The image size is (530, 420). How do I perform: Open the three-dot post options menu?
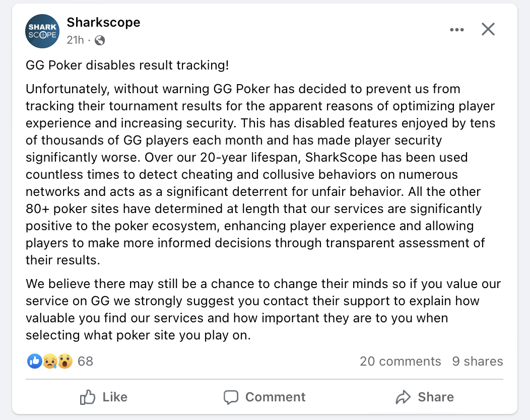(x=457, y=29)
